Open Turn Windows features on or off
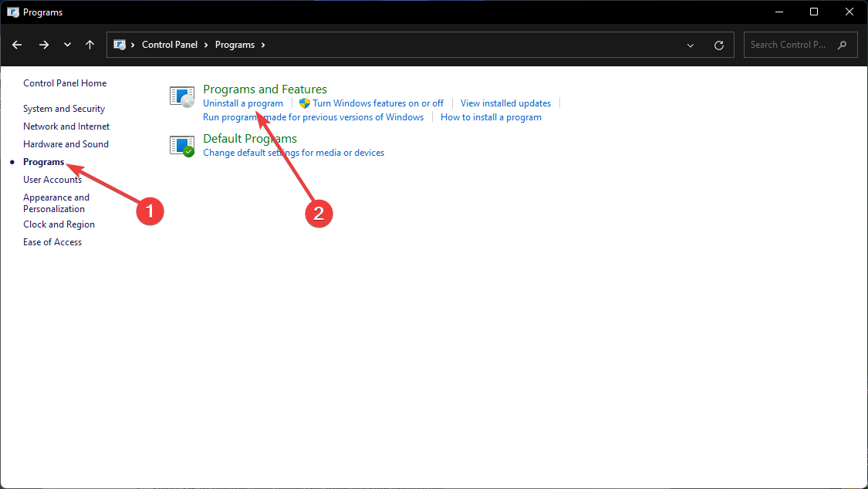Screen dimensions: 868x489 (x=378, y=103)
